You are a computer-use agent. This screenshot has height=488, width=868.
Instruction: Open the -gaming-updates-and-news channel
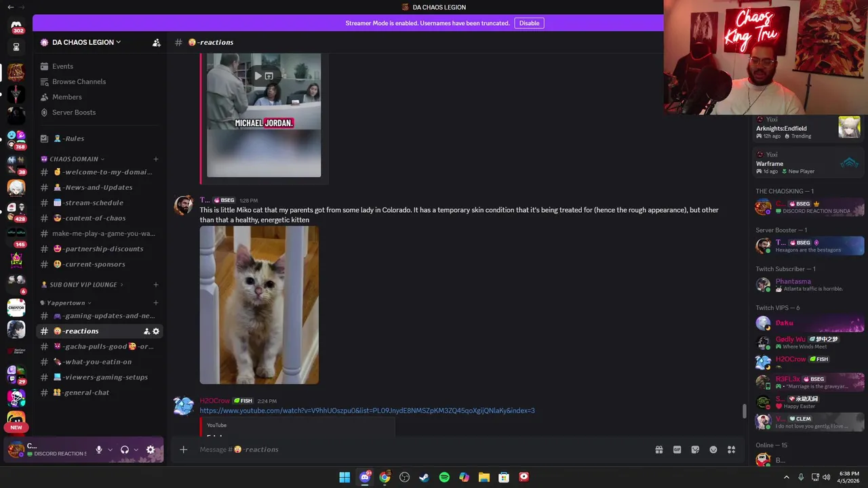tap(99, 316)
